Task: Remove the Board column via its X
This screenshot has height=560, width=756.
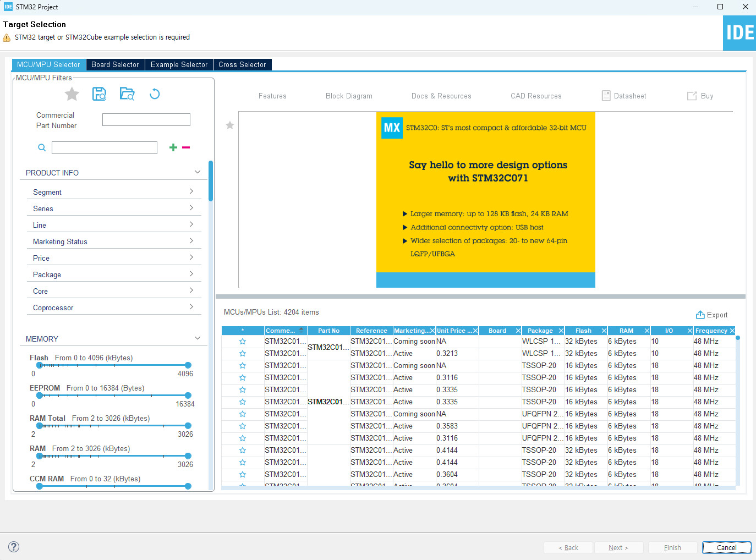Action: pyautogui.click(x=518, y=331)
